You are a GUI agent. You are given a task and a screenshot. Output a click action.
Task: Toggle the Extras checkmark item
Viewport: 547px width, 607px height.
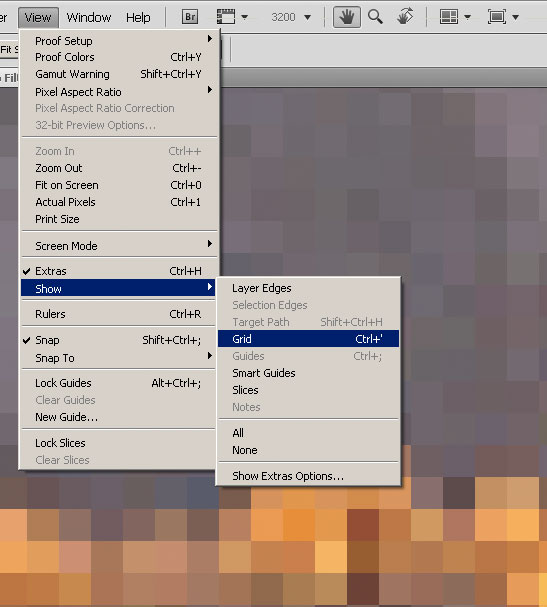(x=118, y=271)
